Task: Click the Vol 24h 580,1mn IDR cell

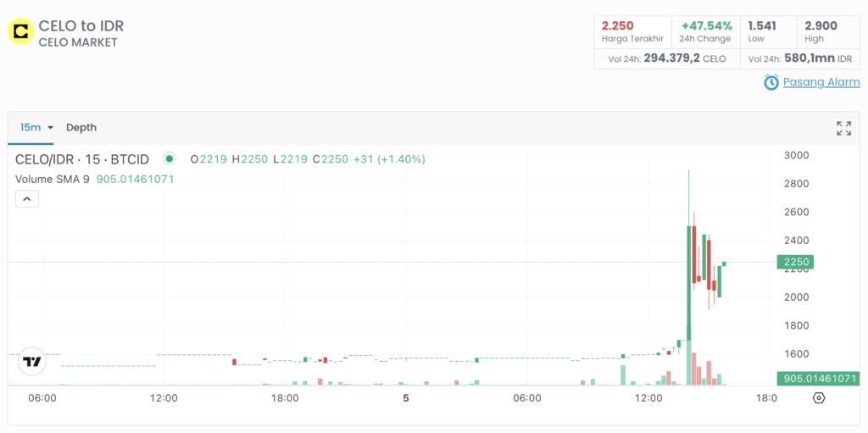Action: tap(800, 58)
